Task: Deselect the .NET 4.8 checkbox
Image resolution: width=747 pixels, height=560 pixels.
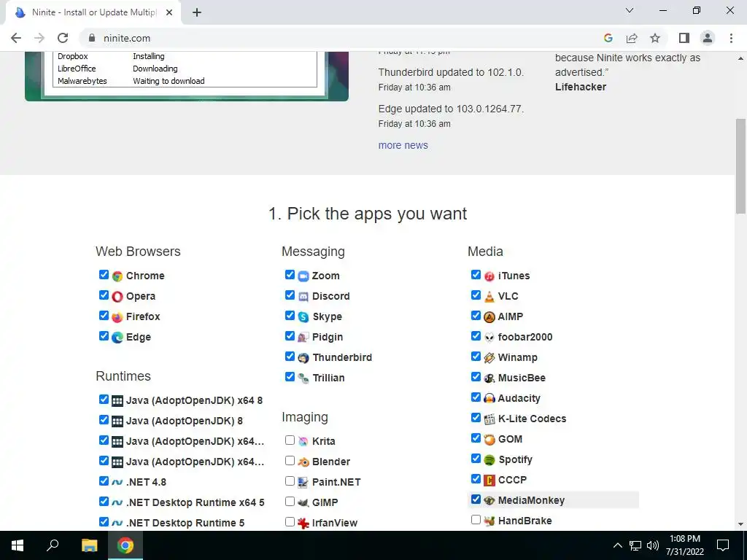Action: [x=104, y=481]
